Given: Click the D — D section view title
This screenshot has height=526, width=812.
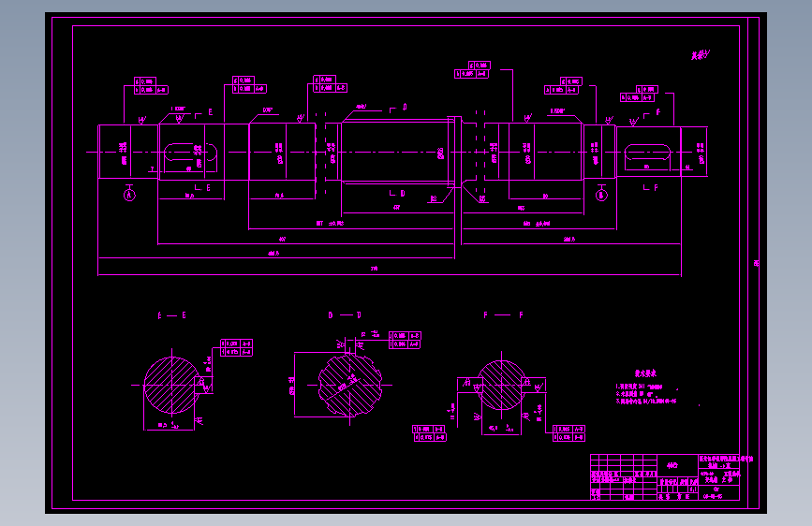Looking at the screenshot, I should (x=345, y=314).
